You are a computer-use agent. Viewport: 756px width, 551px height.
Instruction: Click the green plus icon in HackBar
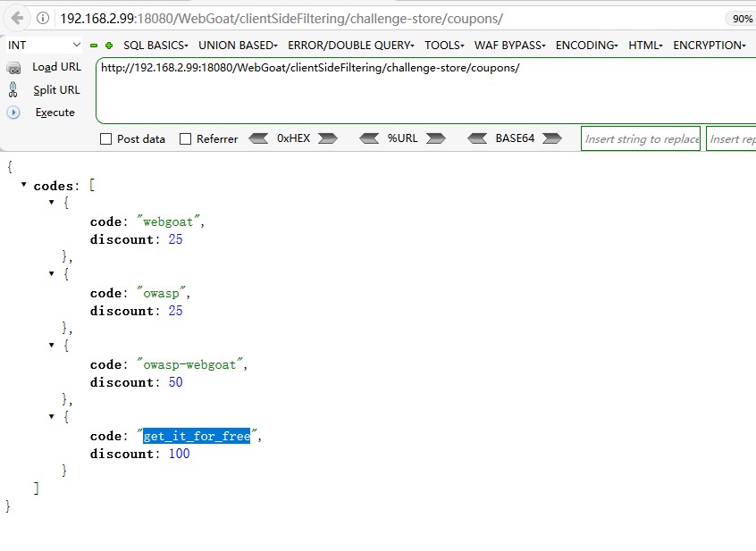coord(109,46)
